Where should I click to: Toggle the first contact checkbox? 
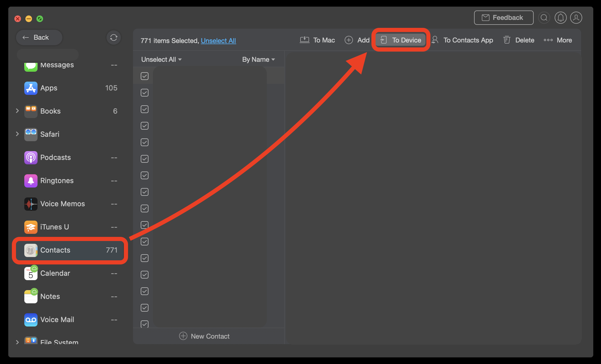click(x=145, y=76)
